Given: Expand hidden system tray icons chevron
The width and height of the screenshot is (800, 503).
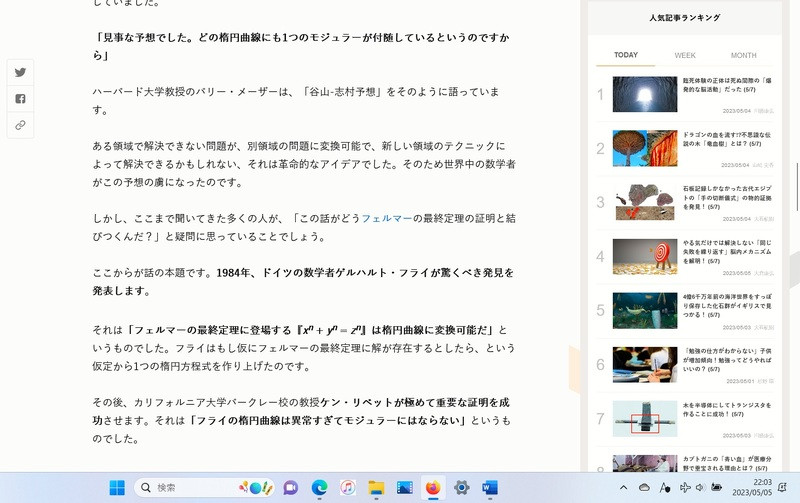Looking at the screenshot, I should coord(623,487).
